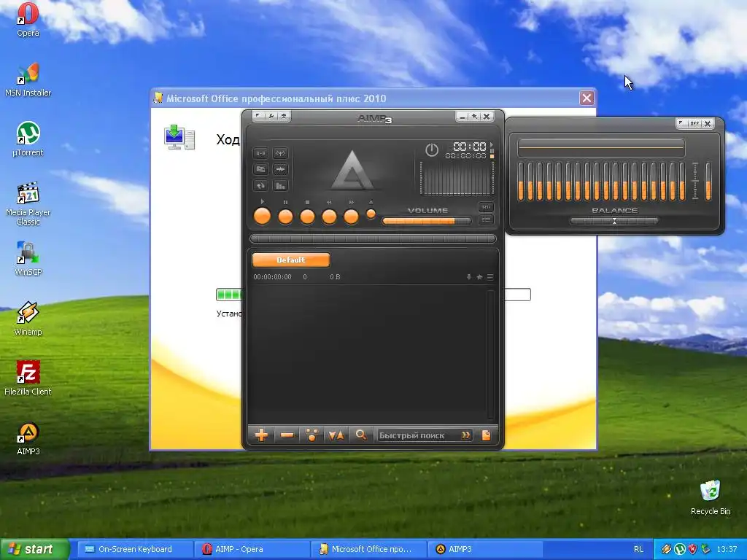This screenshot has height=560, width=747.
Task: Click the playlist favorites star icon
Action: pyautogui.click(x=480, y=276)
